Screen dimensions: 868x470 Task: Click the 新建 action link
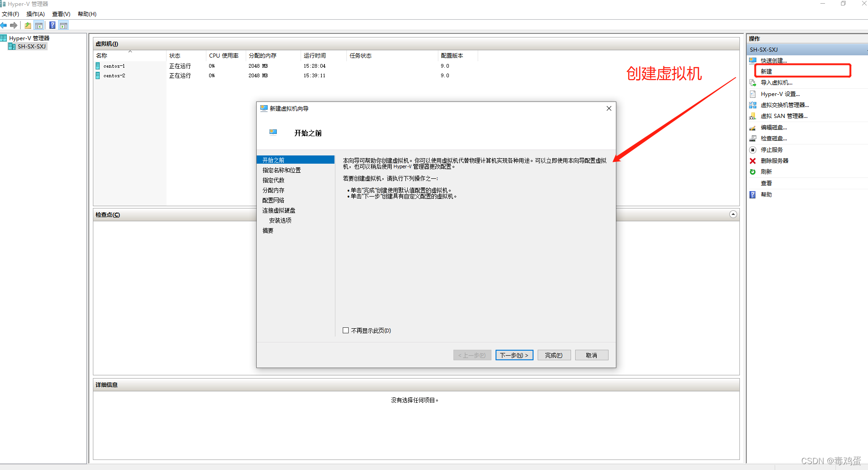[x=766, y=72]
